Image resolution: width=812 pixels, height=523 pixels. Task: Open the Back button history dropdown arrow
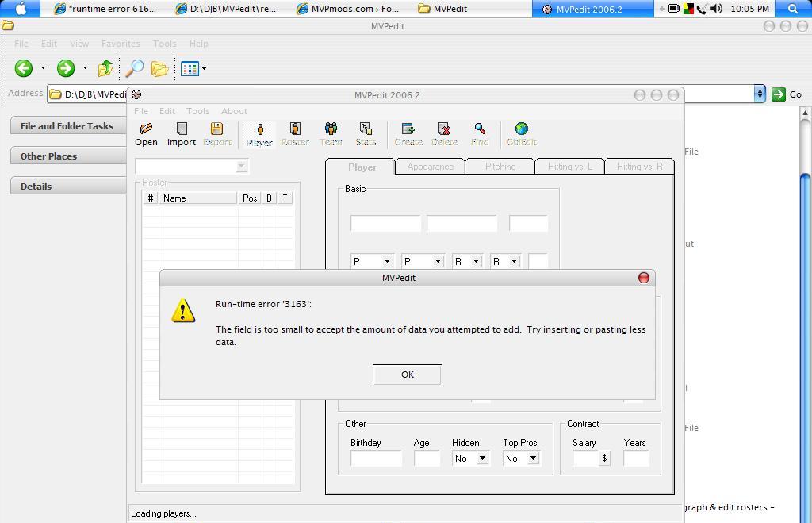pyautogui.click(x=43, y=68)
